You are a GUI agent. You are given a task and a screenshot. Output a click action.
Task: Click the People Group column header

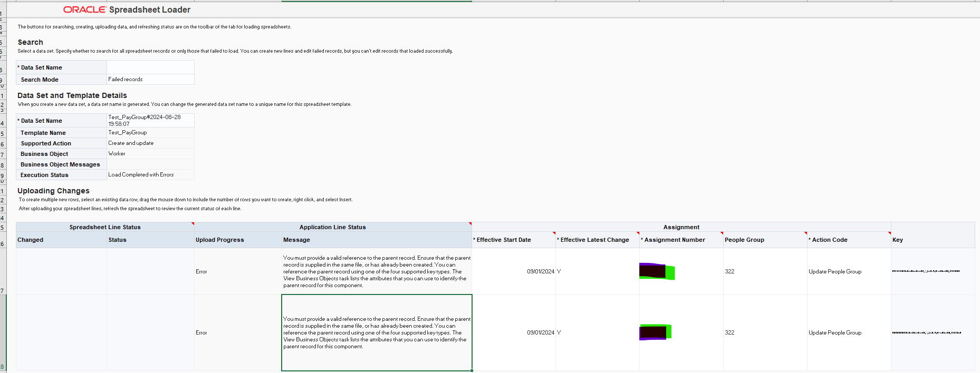click(765, 240)
